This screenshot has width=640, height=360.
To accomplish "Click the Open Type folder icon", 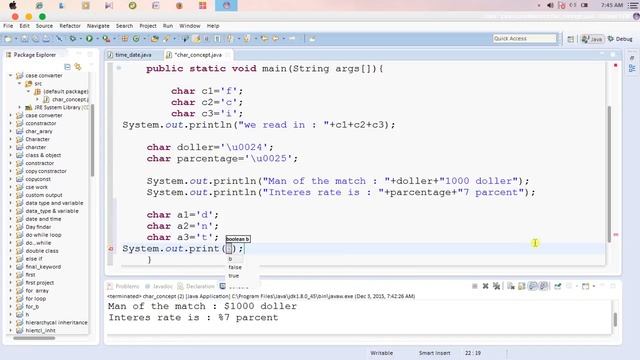I will [x=154, y=38].
